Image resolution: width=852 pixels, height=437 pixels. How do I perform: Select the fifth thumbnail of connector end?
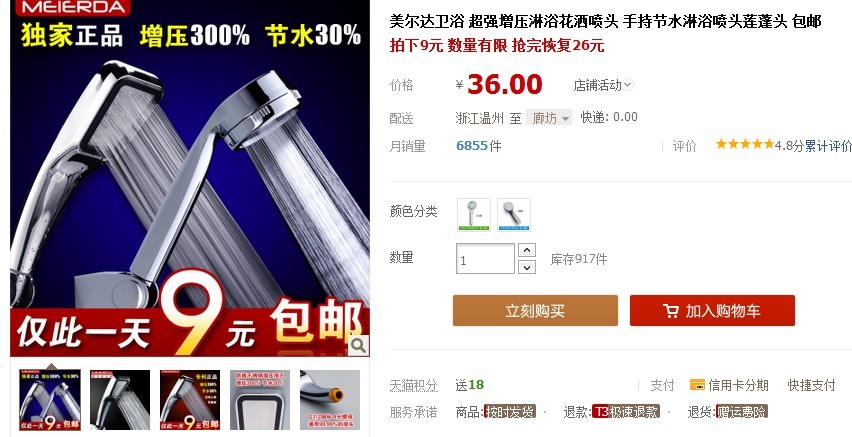330,400
